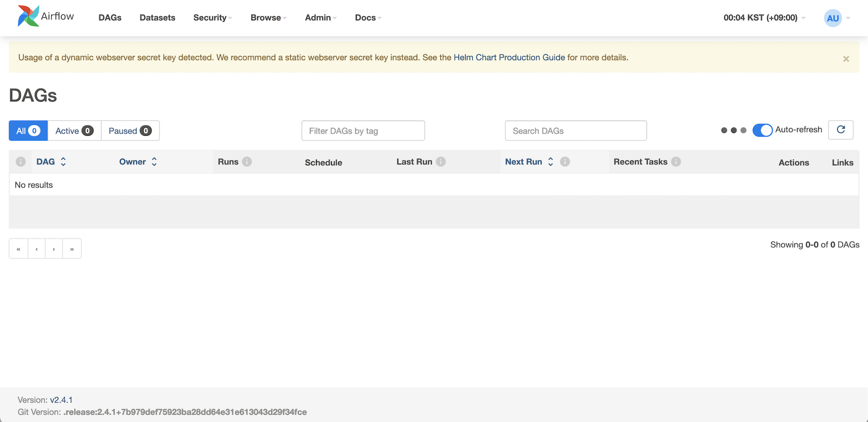Click the Schedule column header text
This screenshot has width=868, height=422.
pyautogui.click(x=323, y=162)
